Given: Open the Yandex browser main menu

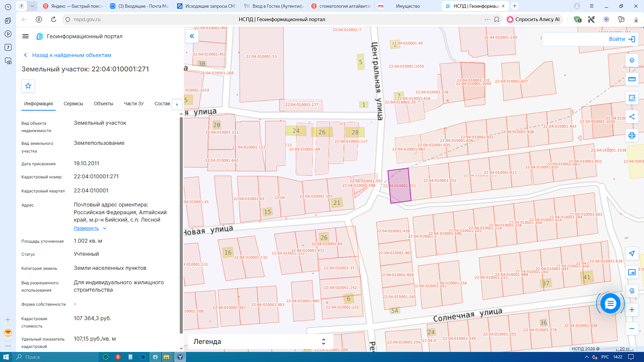Looking at the screenshot, I should point(592,6).
